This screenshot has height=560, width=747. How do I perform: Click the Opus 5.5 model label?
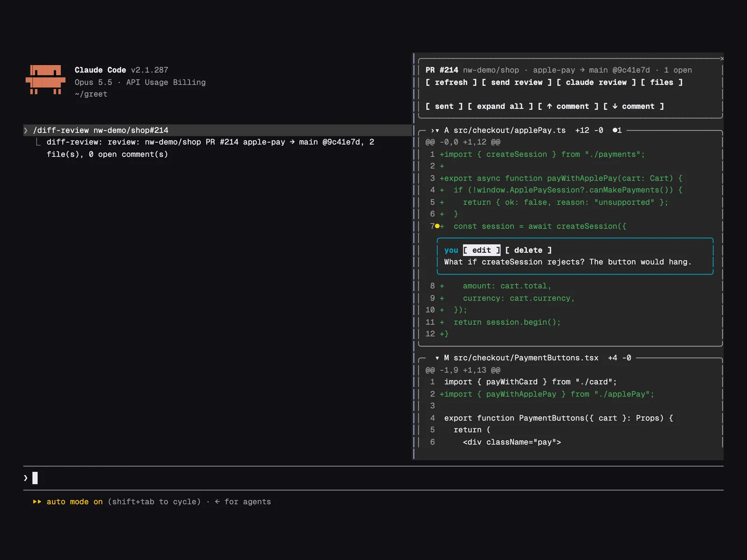point(93,82)
